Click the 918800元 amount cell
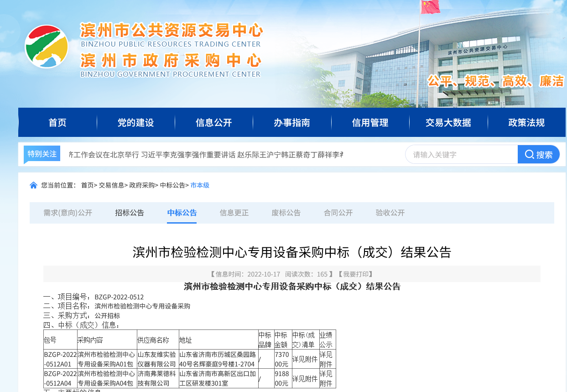567x392 pixels. (x=282, y=378)
